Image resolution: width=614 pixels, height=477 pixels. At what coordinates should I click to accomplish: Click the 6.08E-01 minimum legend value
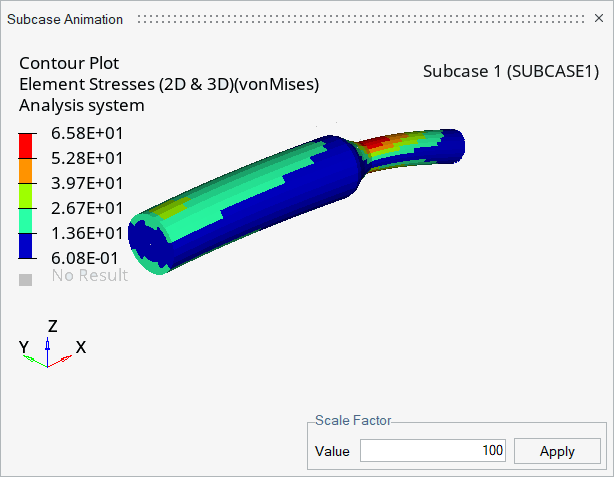(85, 258)
